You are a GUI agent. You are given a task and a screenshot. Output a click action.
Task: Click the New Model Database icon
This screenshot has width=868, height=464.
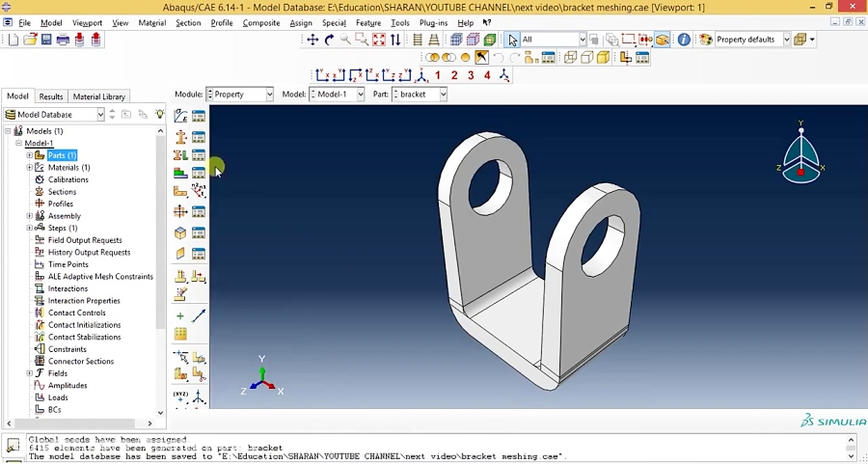(x=14, y=40)
